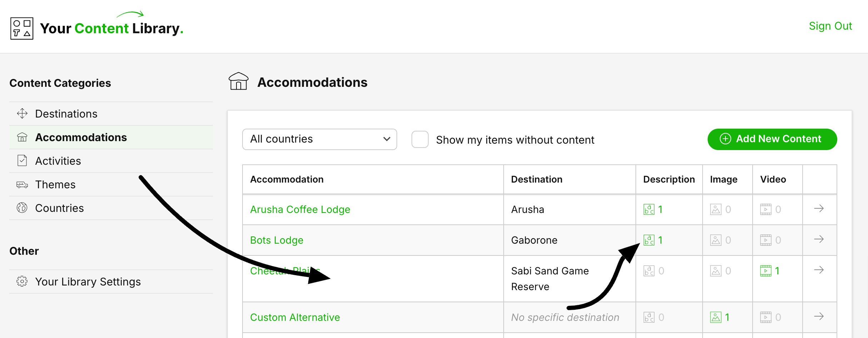Click the Content Library logo icon
The width and height of the screenshot is (868, 338).
click(22, 29)
